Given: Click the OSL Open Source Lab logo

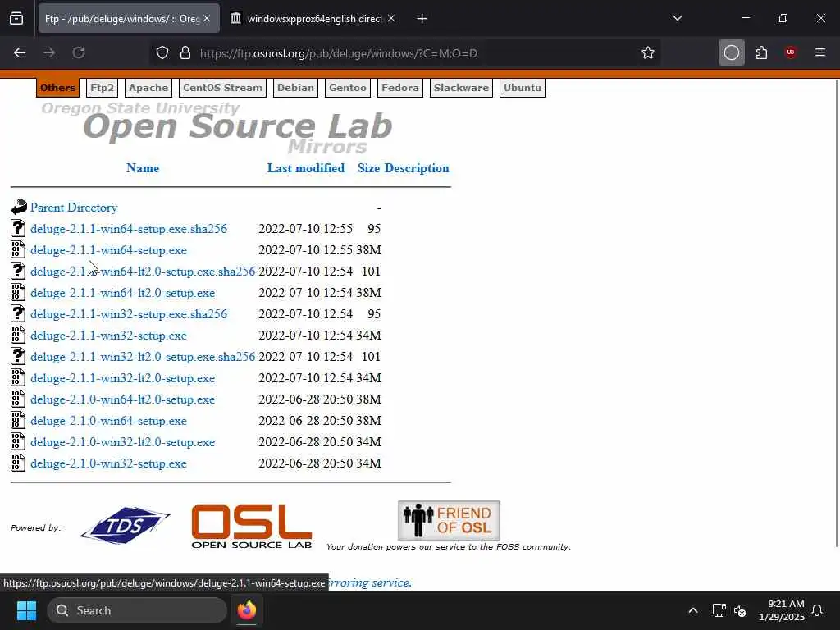Looking at the screenshot, I should click(x=252, y=527).
